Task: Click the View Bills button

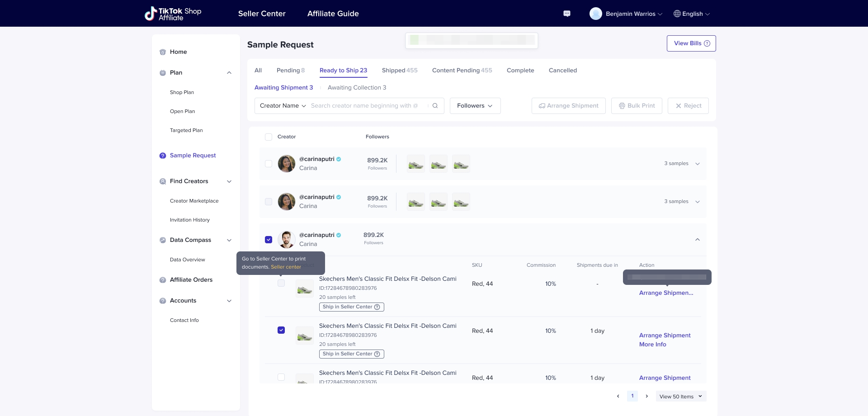Action: point(691,43)
